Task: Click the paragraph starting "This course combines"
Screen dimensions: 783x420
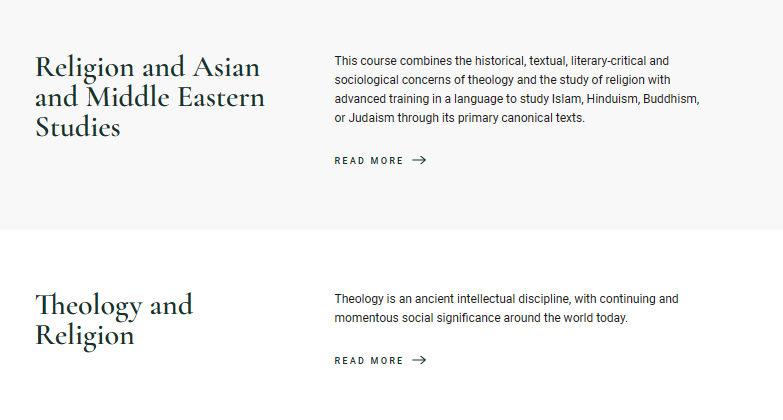Action: 517,89
